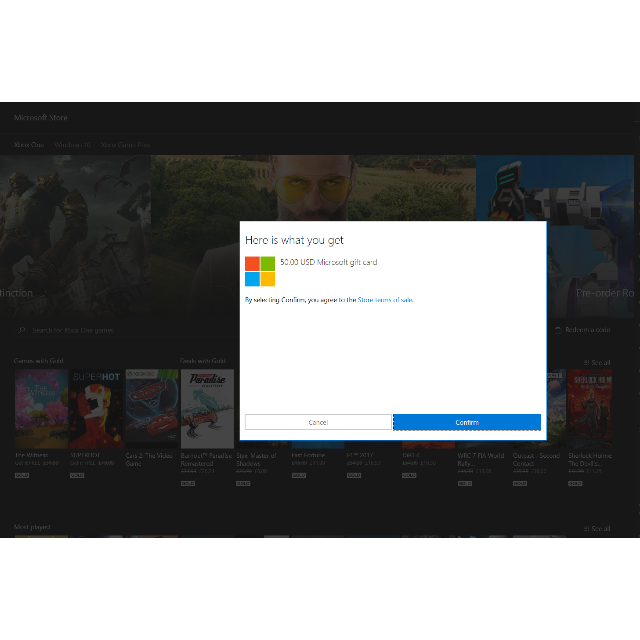Open the Store terms of sale link
The height and width of the screenshot is (640, 640).
pyautogui.click(x=385, y=300)
